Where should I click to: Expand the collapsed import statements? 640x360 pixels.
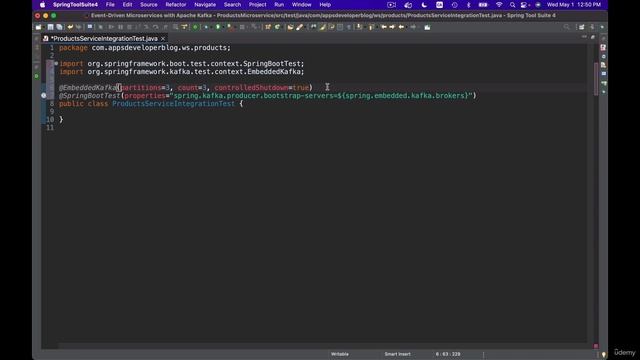56,64
